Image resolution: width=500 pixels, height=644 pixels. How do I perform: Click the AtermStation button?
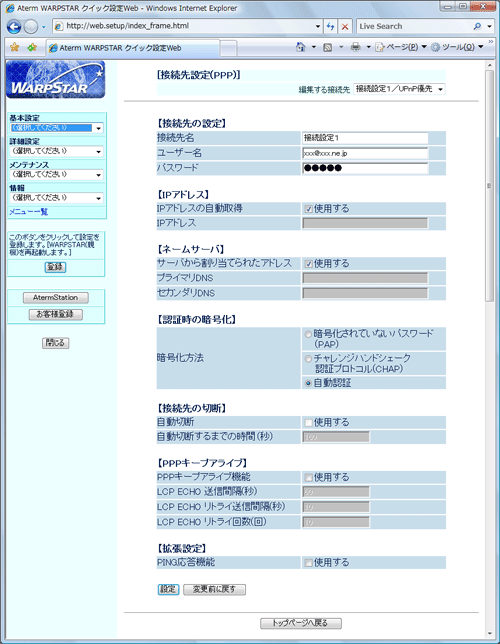tap(55, 297)
